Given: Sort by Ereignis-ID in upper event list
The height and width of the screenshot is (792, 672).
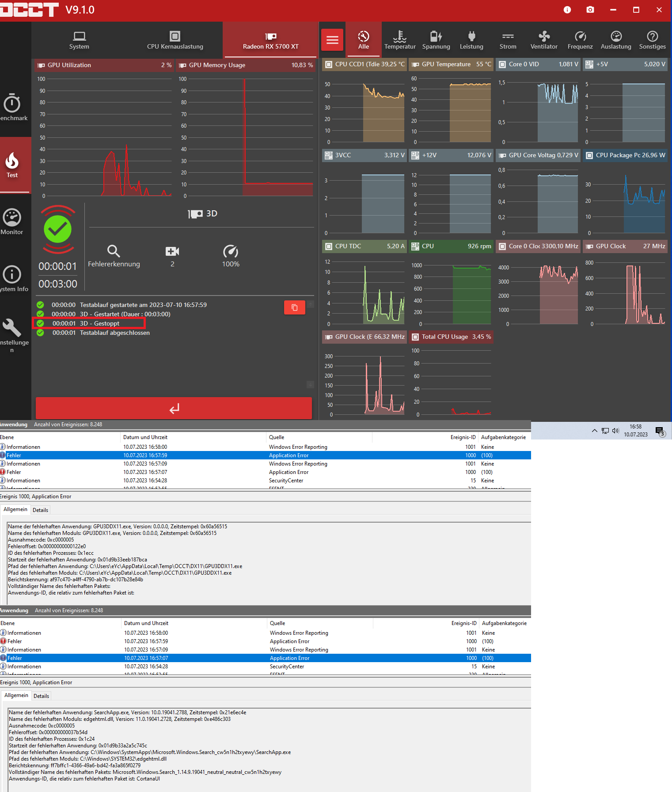Looking at the screenshot, I should point(426,437).
